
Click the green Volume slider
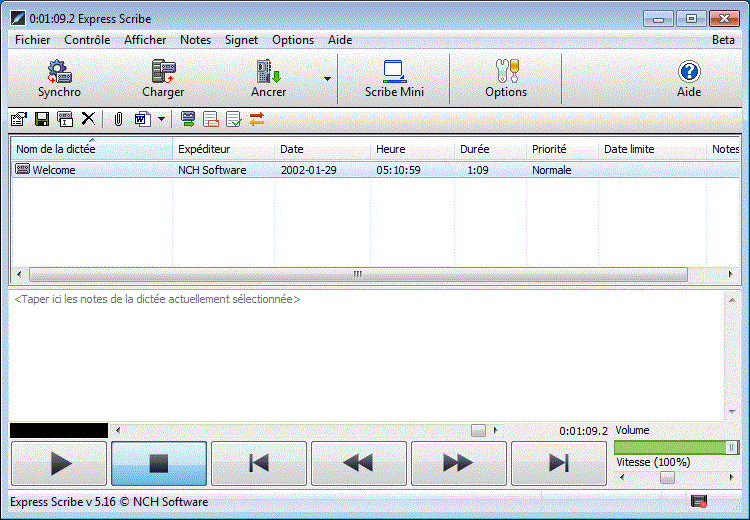pos(676,447)
